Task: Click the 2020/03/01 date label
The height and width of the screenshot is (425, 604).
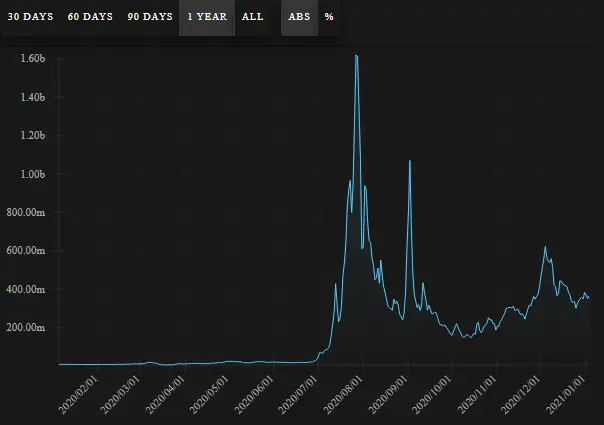Action: pos(121,395)
